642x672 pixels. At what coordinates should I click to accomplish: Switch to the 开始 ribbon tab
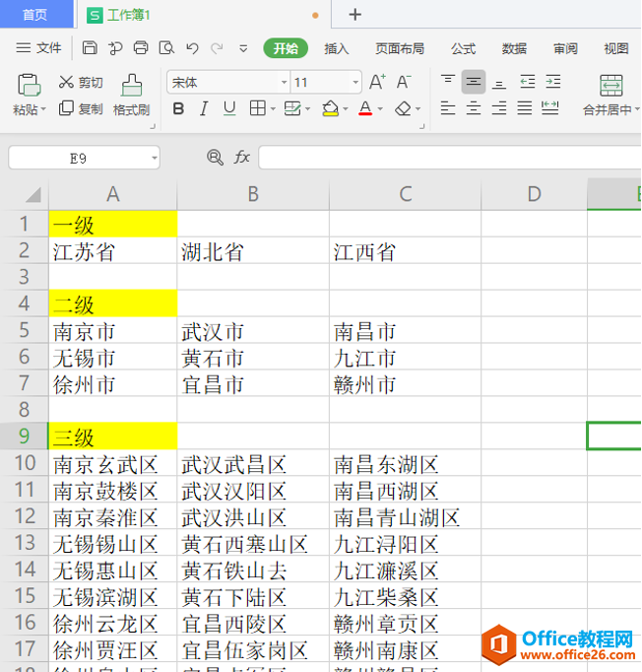point(286,48)
